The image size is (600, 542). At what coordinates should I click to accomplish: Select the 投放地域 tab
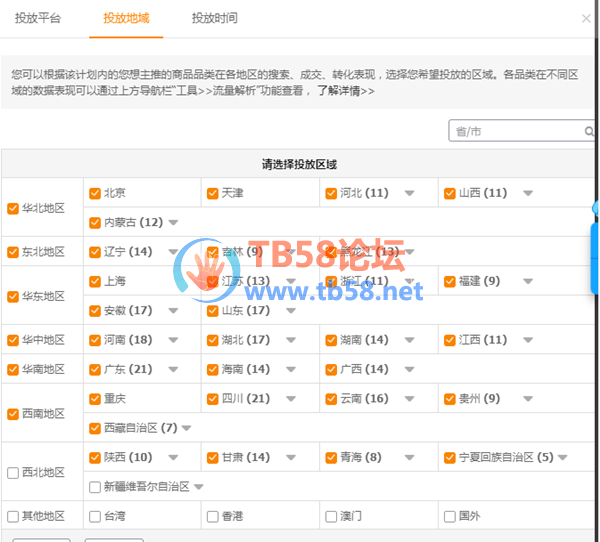(126, 18)
